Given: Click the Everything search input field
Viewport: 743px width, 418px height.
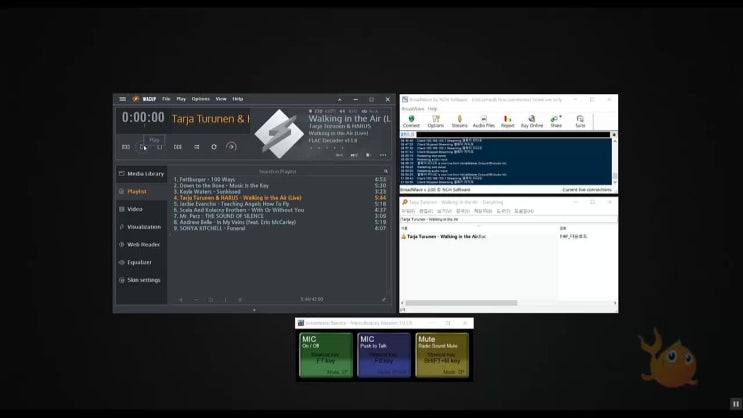Looking at the screenshot, I should [508, 219].
